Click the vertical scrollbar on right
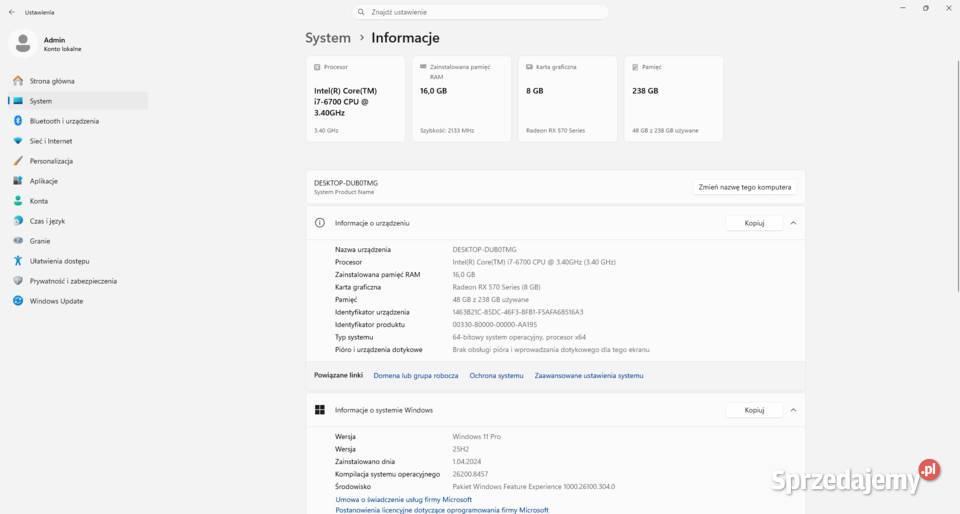Image resolution: width=960 pixels, height=514 pixels. [x=957, y=176]
